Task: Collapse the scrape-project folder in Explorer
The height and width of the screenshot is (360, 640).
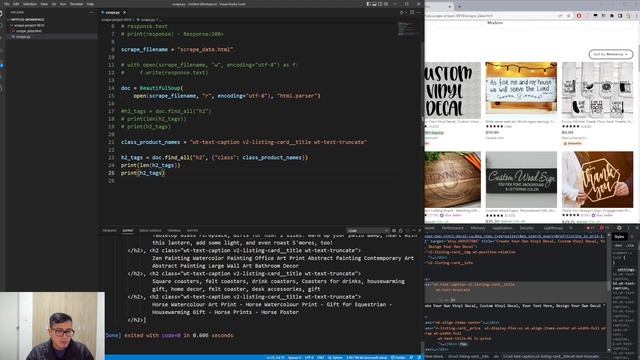Action: (29, 25)
